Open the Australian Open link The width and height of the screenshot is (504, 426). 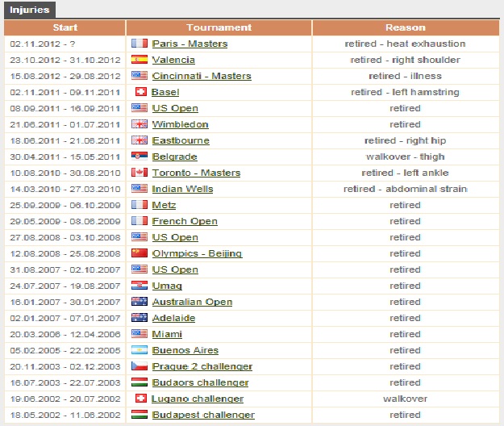[192, 302]
